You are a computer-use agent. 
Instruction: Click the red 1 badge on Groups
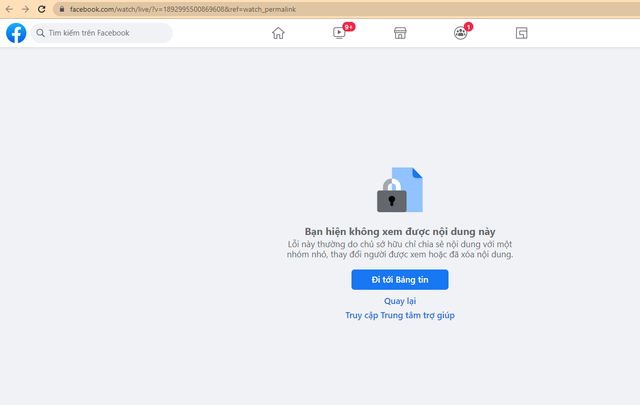click(x=468, y=26)
